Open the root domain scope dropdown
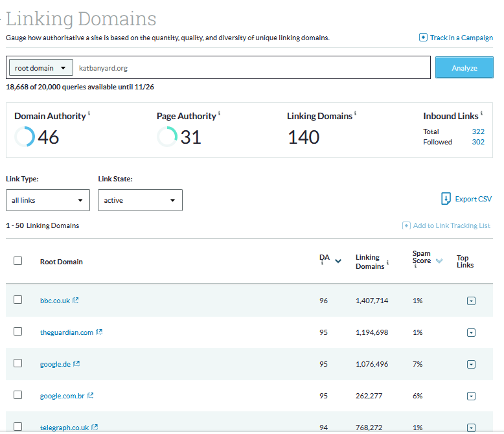The image size is (504, 434). point(41,67)
